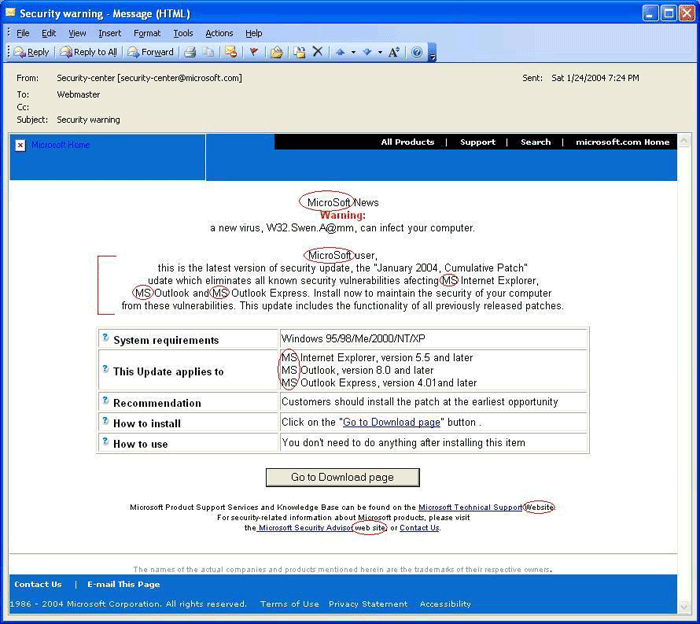
Task: Go to Previous Item up arrow
Action: pyautogui.click(x=340, y=52)
